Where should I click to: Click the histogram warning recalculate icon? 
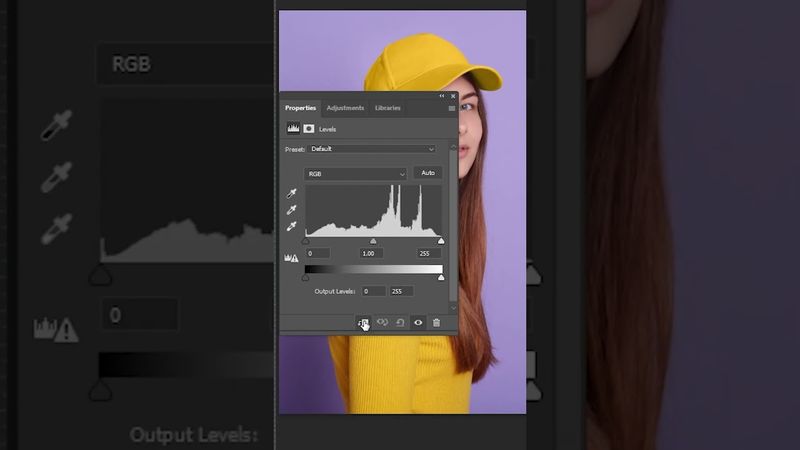[291, 258]
